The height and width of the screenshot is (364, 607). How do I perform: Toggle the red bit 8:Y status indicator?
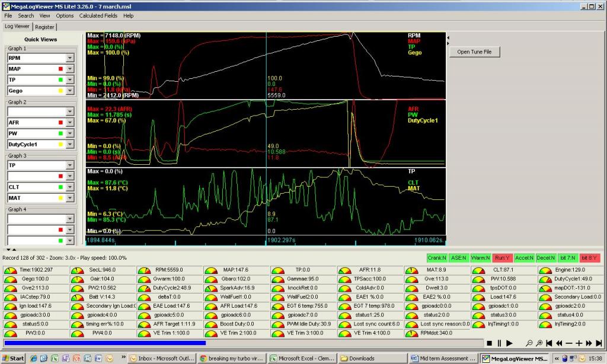click(x=589, y=258)
